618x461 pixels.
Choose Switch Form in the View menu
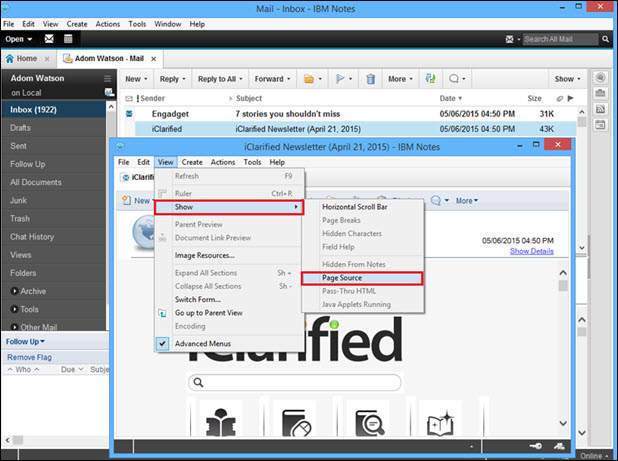[x=197, y=299]
